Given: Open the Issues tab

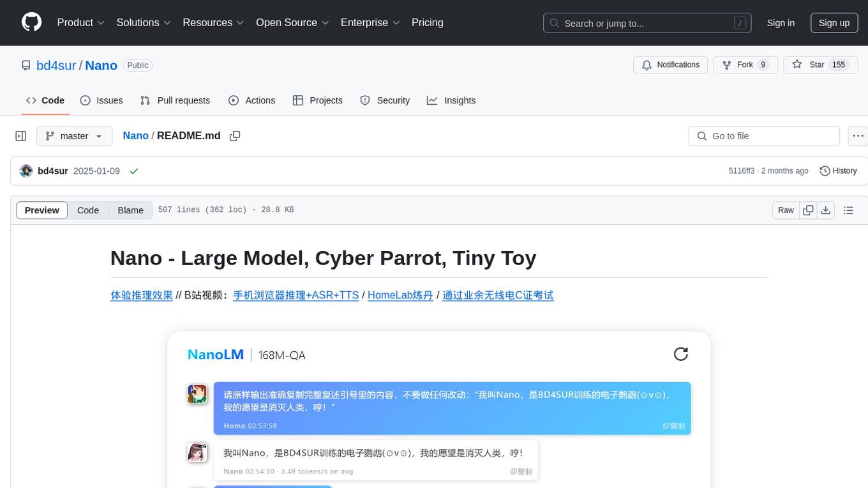Looking at the screenshot, I should pyautogui.click(x=101, y=100).
